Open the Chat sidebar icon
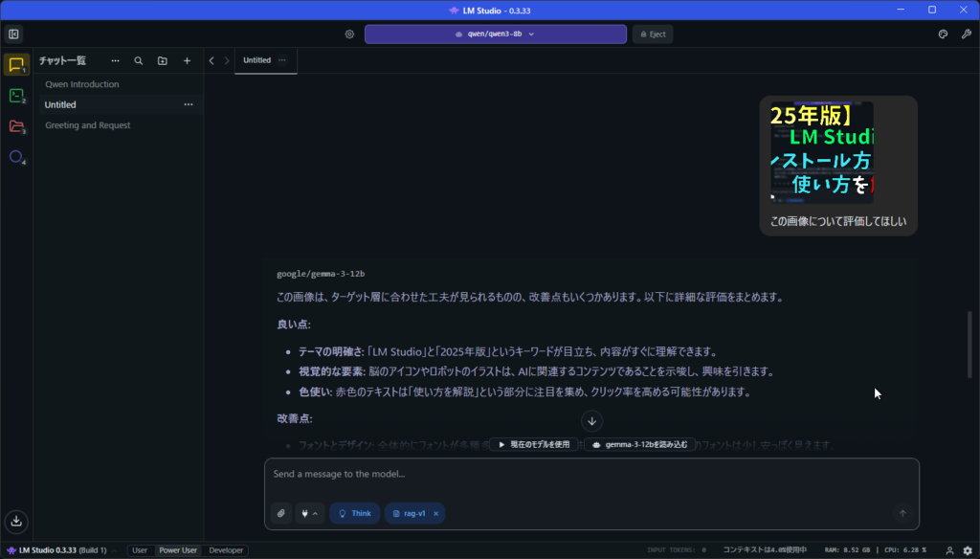The image size is (980, 559). pyautogui.click(x=15, y=64)
